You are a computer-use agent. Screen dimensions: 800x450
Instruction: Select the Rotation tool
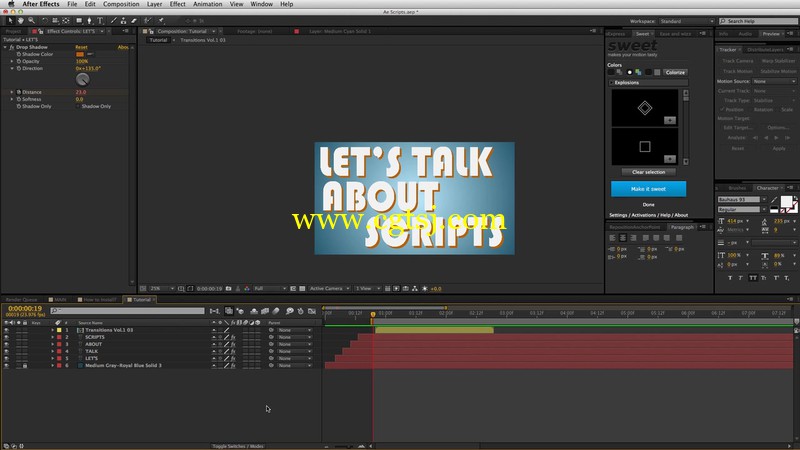[44, 21]
